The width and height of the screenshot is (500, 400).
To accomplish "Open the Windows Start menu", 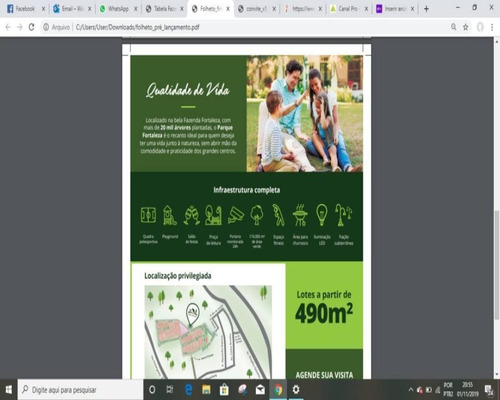I will point(9,389).
